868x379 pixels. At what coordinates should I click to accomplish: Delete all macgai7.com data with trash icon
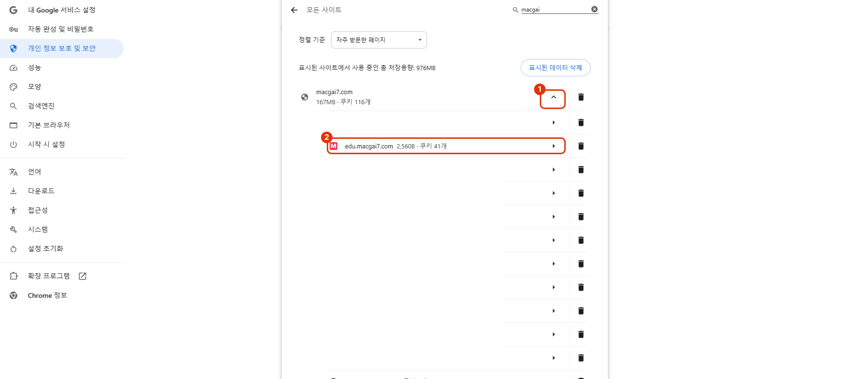(581, 98)
